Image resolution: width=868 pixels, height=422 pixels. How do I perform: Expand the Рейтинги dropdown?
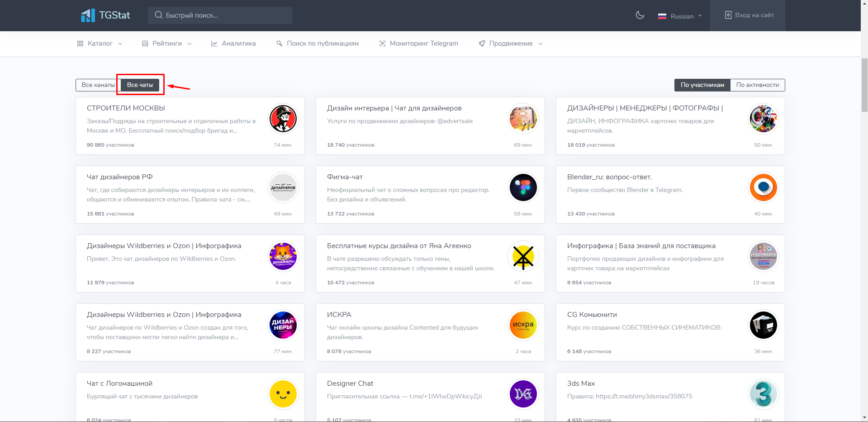(x=167, y=43)
